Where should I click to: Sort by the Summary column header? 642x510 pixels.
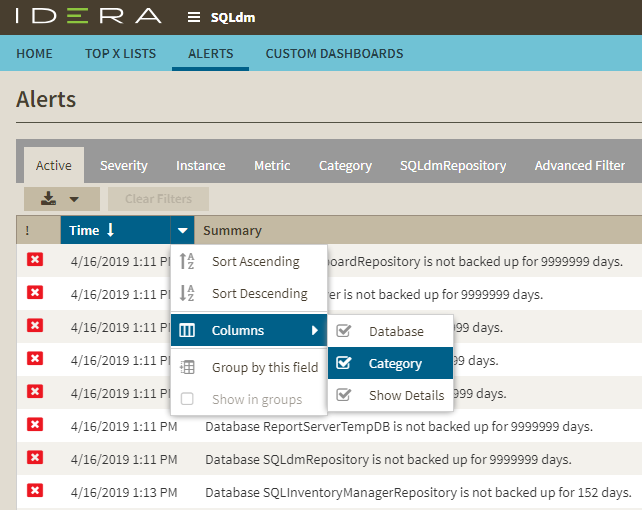point(232,231)
